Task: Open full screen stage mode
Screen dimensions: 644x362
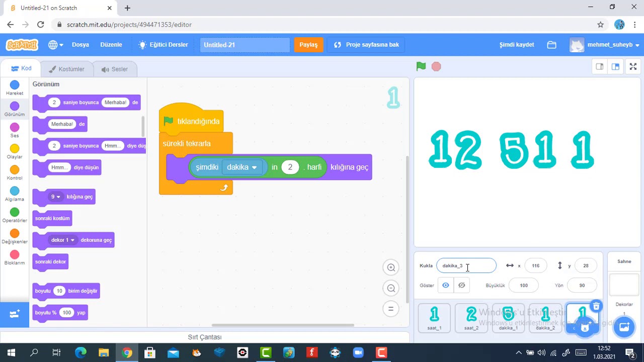Action: (x=632, y=66)
